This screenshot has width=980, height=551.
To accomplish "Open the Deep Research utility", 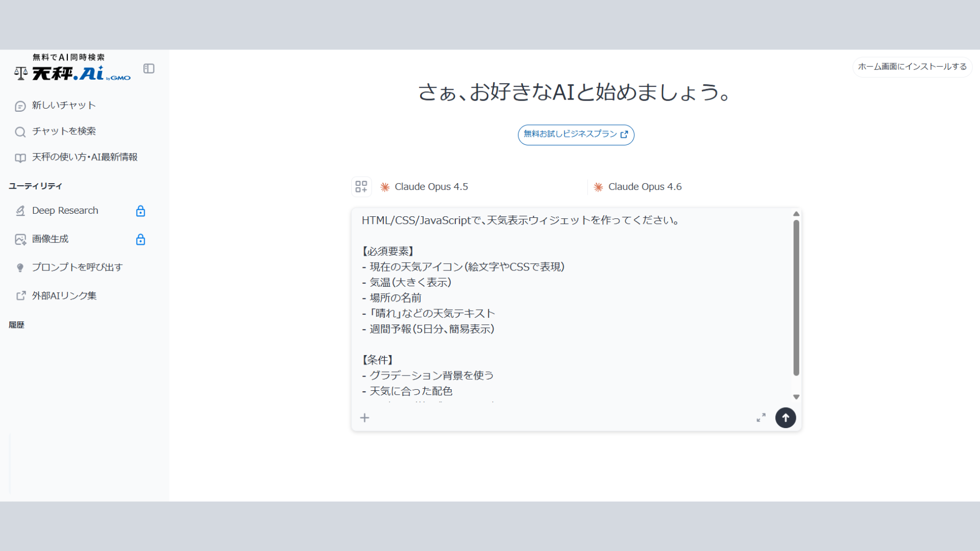I will pos(64,210).
